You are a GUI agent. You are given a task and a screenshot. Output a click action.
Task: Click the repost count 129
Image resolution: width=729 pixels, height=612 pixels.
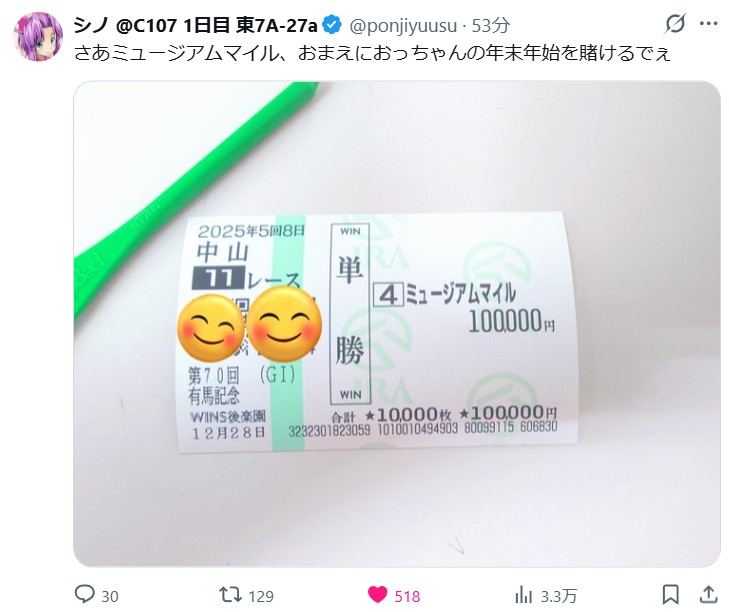click(261, 596)
